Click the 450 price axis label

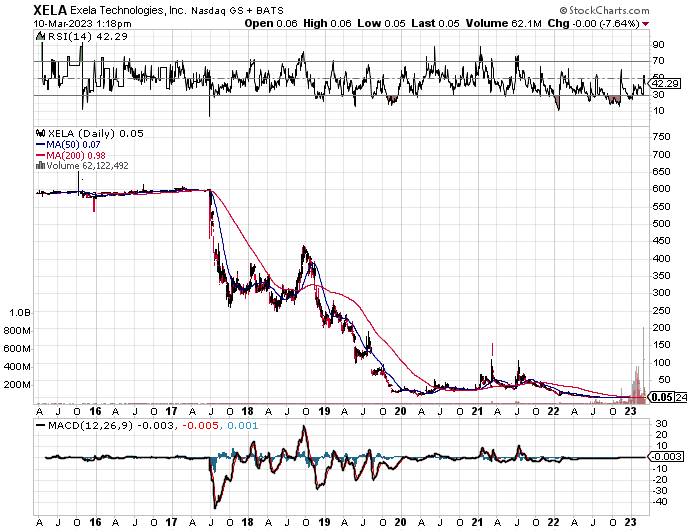tap(661, 240)
